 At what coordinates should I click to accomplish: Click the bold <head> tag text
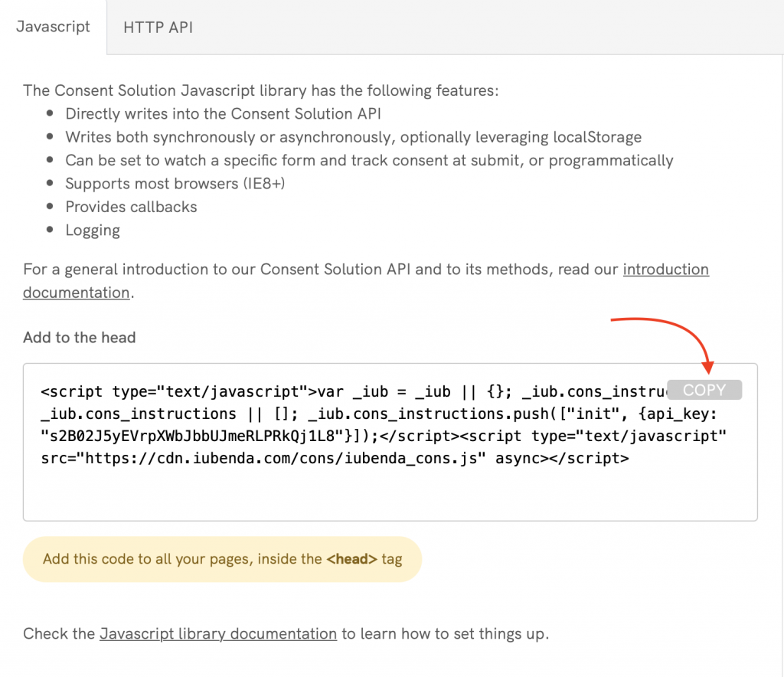click(x=351, y=559)
